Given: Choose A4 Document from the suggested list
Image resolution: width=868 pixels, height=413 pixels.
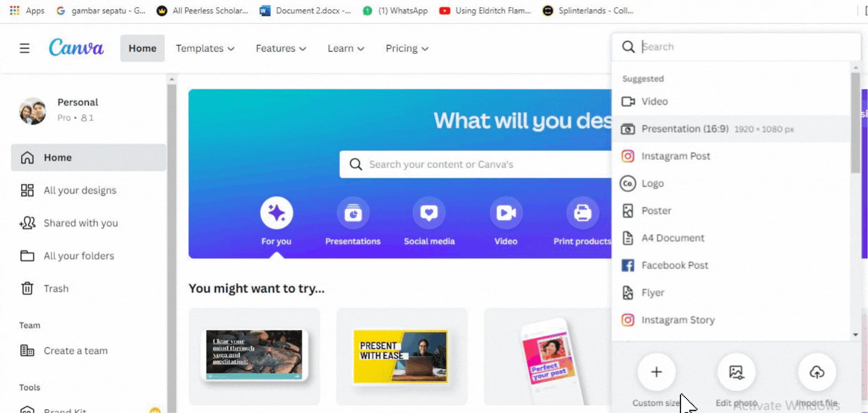Looking at the screenshot, I should click(x=731, y=238).
